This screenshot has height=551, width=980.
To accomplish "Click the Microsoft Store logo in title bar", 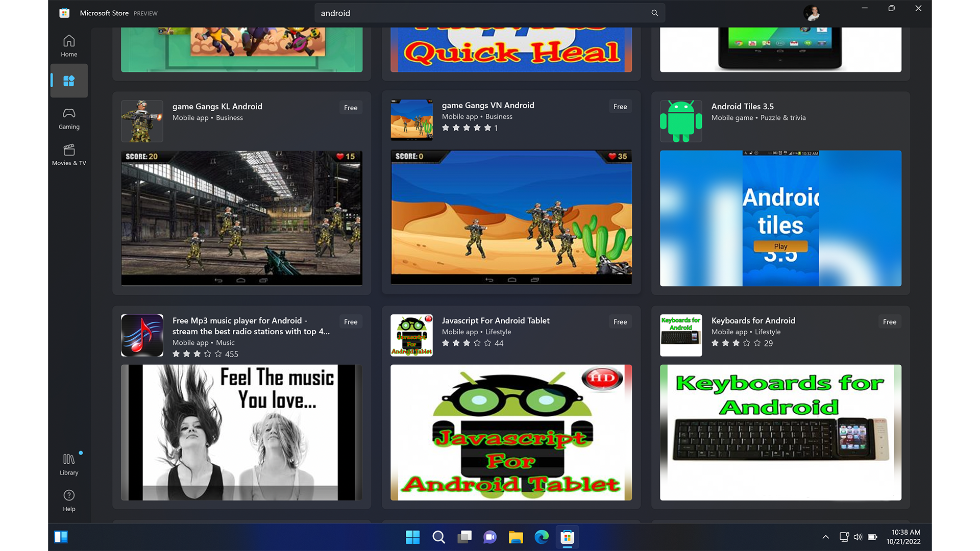I will tap(64, 13).
